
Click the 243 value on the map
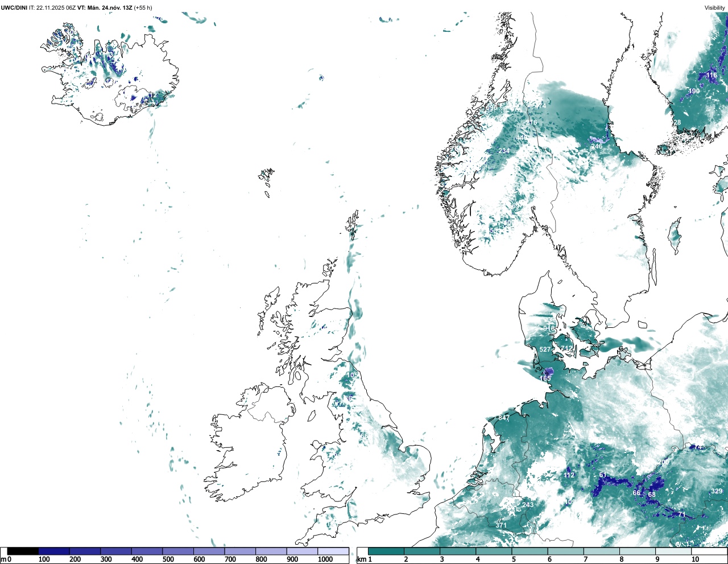pos(528,505)
